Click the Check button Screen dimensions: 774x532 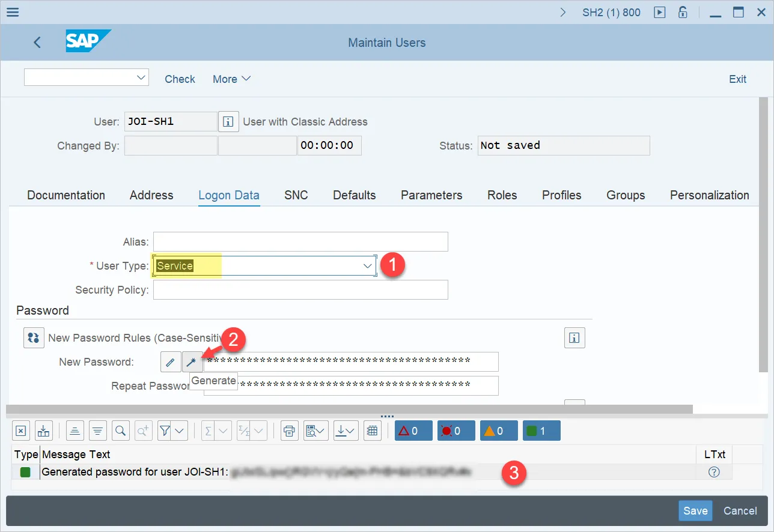click(180, 79)
